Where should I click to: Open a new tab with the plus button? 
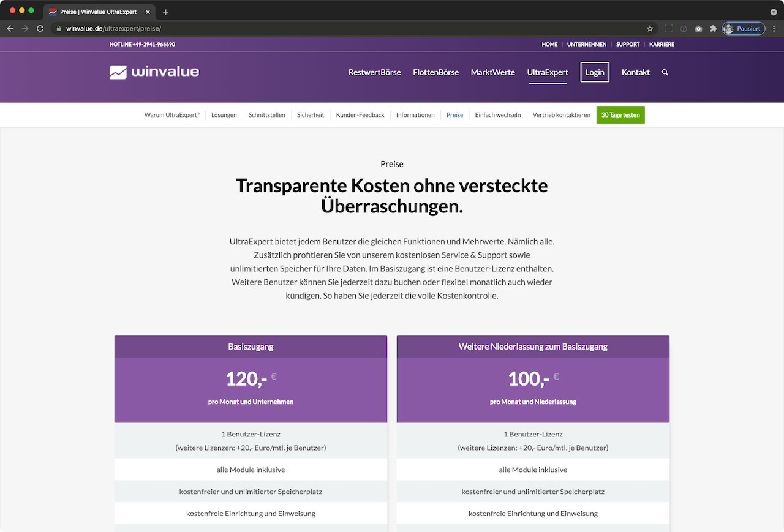click(x=165, y=12)
